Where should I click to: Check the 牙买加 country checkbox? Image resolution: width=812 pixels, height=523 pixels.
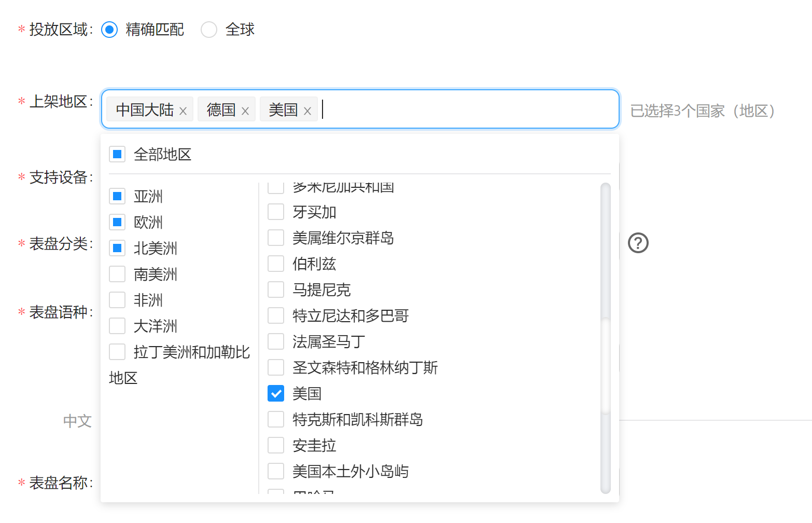coord(276,212)
